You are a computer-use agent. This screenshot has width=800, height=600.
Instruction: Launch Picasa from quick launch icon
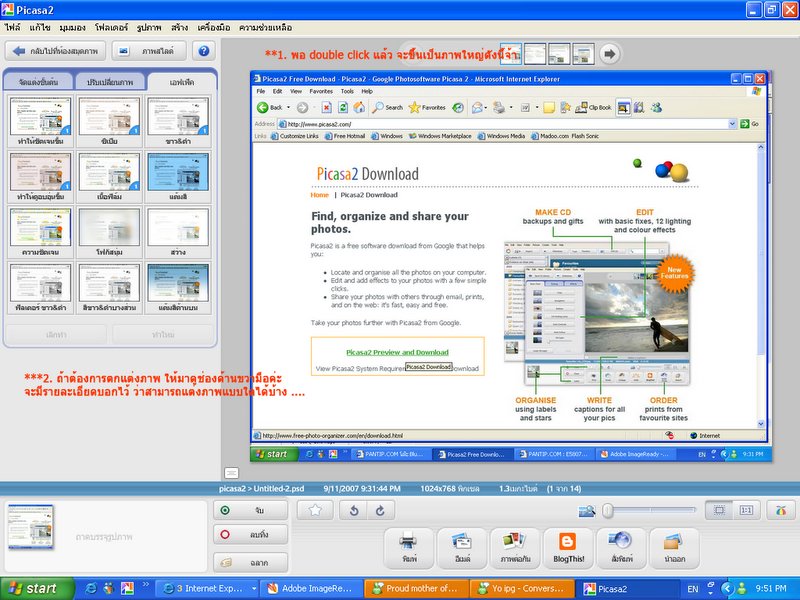click(127, 589)
